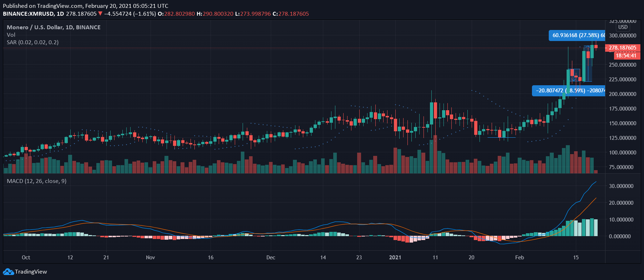Click the 60.936168 (27.58%) measurement label
The image size is (644, 280).
point(577,35)
